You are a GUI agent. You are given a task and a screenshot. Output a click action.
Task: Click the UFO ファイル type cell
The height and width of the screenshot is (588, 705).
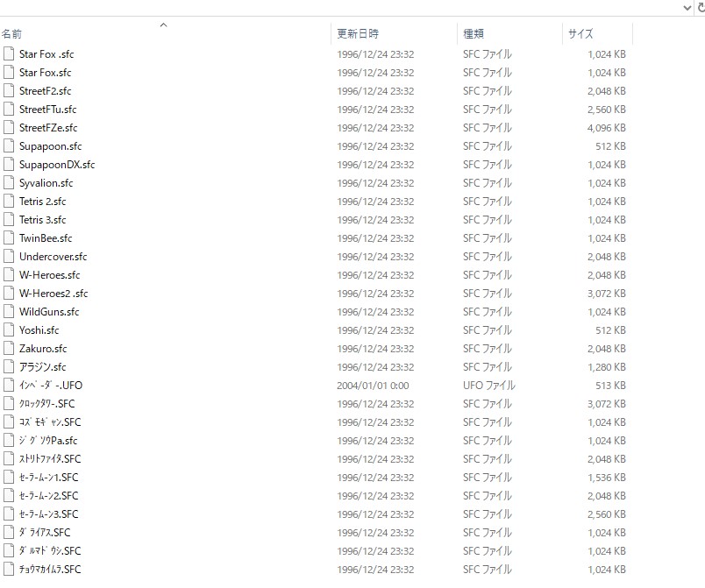click(489, 386)
